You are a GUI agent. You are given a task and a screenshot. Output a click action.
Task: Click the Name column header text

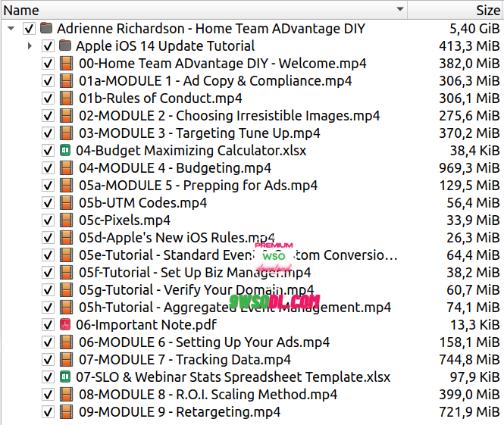(21, 11)
